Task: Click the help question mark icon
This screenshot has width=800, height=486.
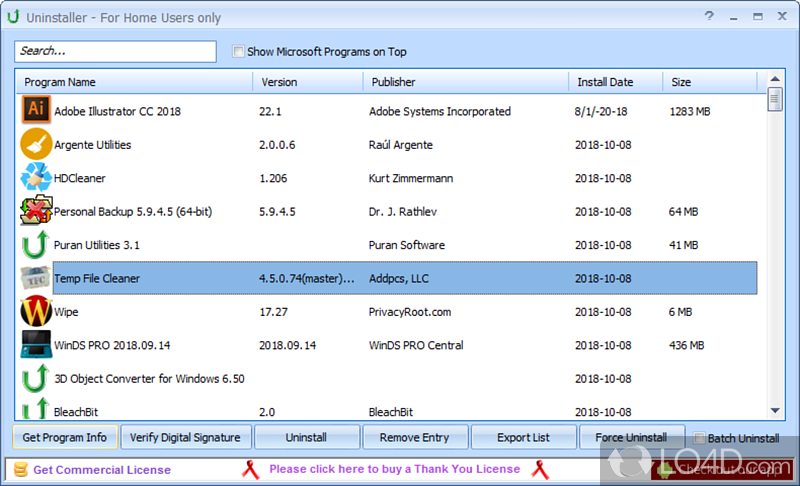Action: click(709, 16)
